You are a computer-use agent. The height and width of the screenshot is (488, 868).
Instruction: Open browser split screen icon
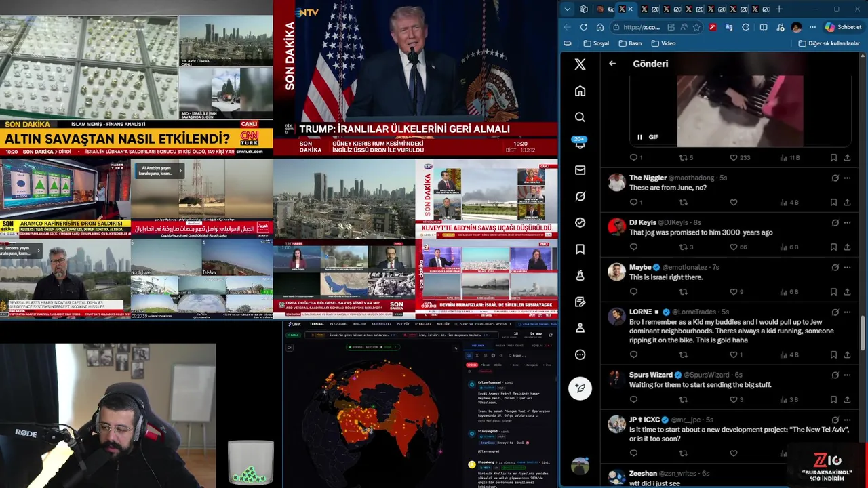coord(764,27)
